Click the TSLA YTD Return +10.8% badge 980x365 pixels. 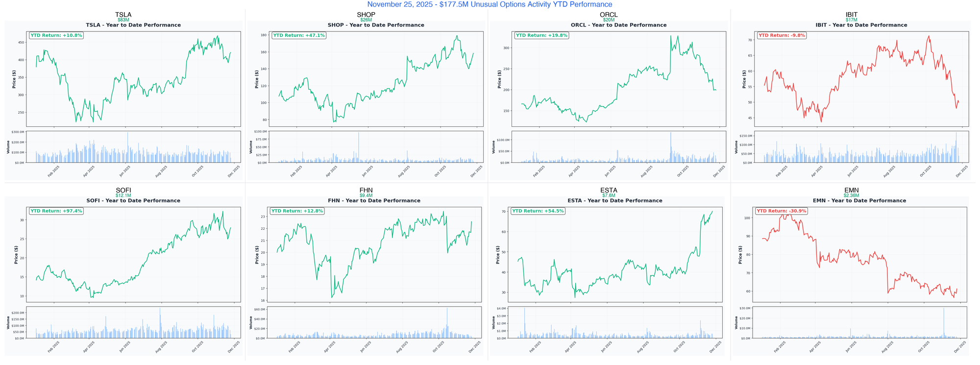click(x=56, y=35)
